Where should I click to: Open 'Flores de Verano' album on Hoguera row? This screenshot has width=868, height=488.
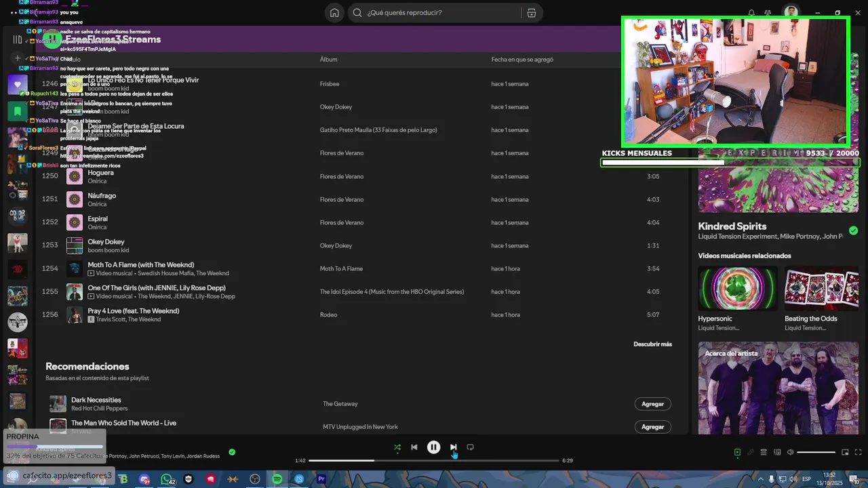(x=342, y=176)
